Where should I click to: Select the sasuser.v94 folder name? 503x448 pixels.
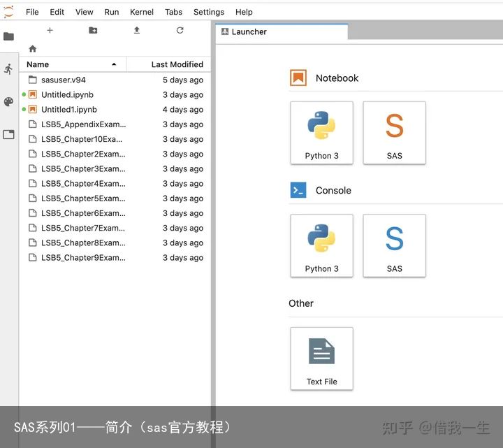coord(64,80)
